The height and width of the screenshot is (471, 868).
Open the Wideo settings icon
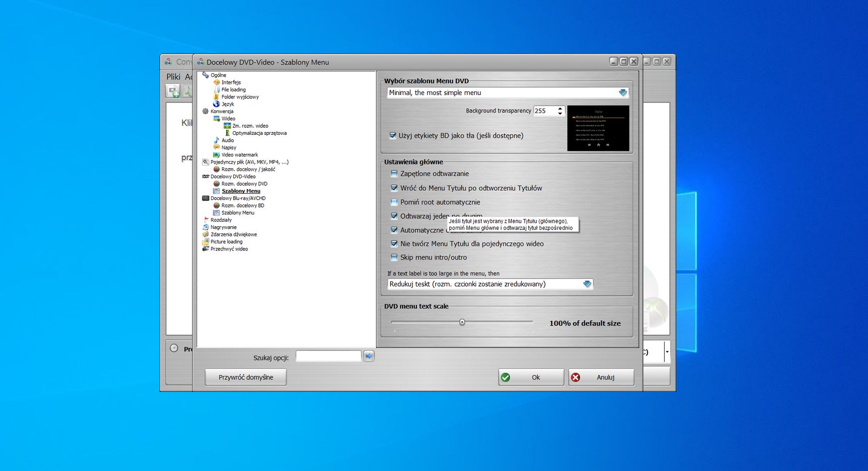coord(216,119)
